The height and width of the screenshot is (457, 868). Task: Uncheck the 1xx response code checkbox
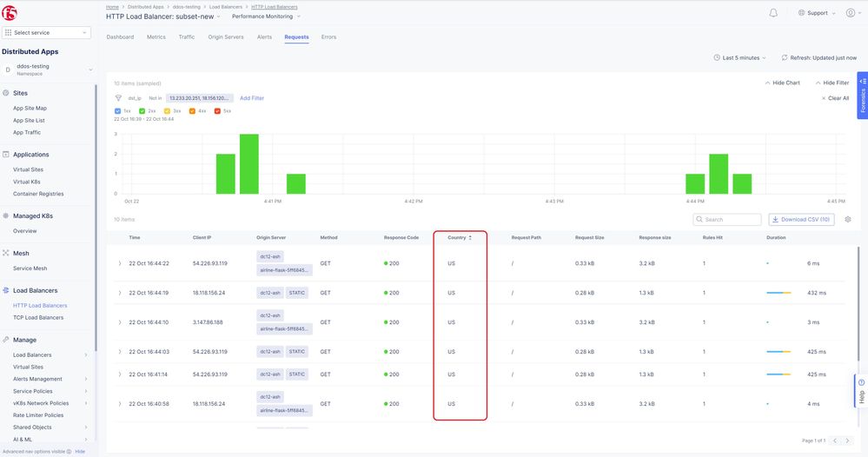[x=118, y=111]
